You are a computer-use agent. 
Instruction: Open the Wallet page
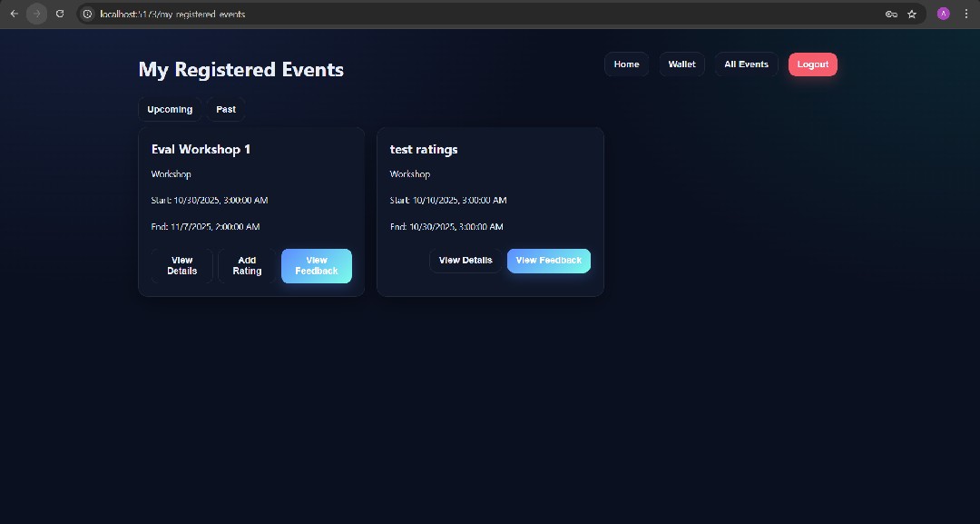click(681, 64)
